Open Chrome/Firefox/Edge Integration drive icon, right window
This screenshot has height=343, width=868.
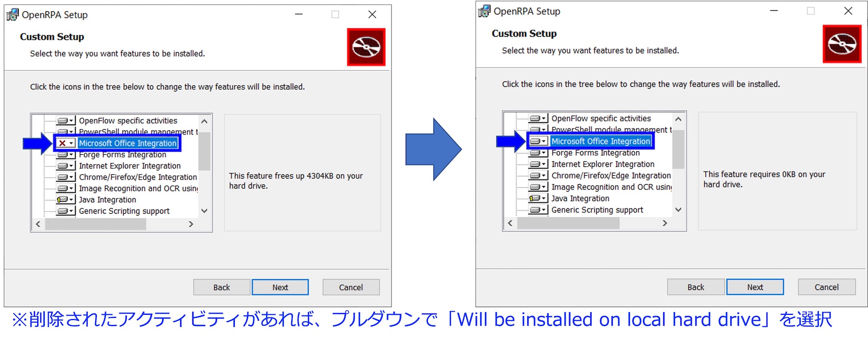(538, 175)
